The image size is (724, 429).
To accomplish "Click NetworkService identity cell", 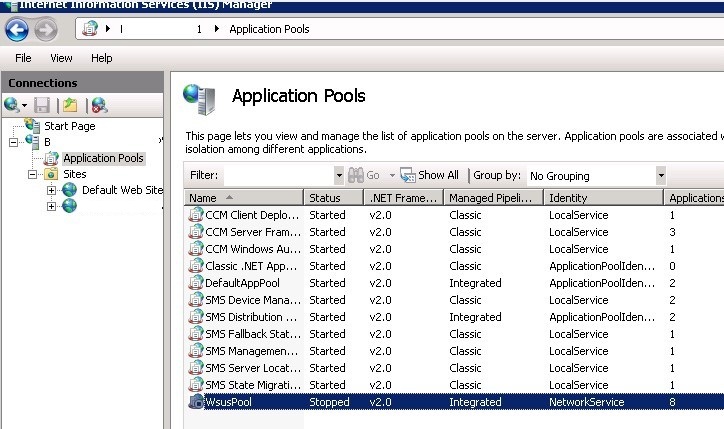I will pyautogui.click(x=586, y=402).
